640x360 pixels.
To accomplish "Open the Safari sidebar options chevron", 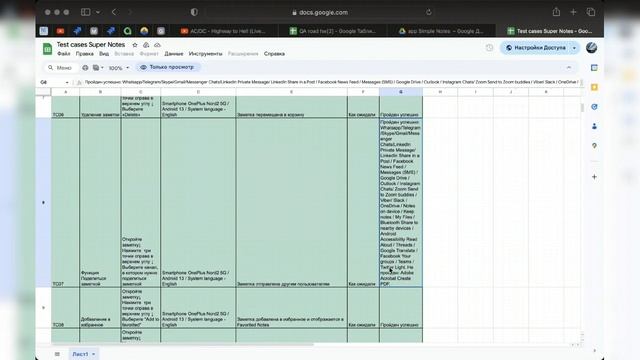I will point(98,12).
